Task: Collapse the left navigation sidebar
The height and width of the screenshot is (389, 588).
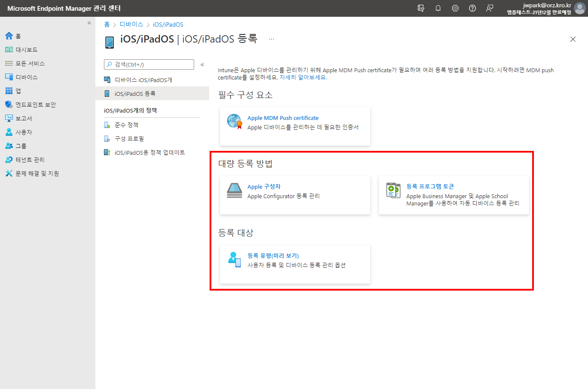Action: 89,23
